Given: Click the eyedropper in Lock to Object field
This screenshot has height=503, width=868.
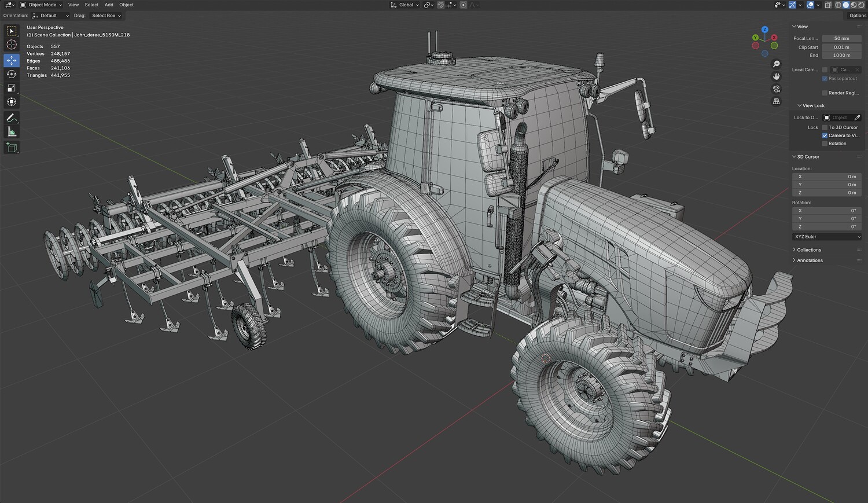Looking at the screenshot, I should point(857,118).
